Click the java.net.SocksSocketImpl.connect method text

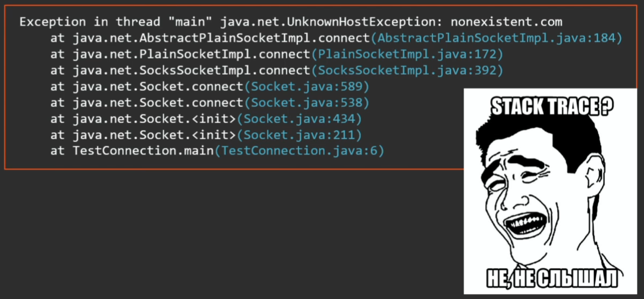[x=191, y=70]
